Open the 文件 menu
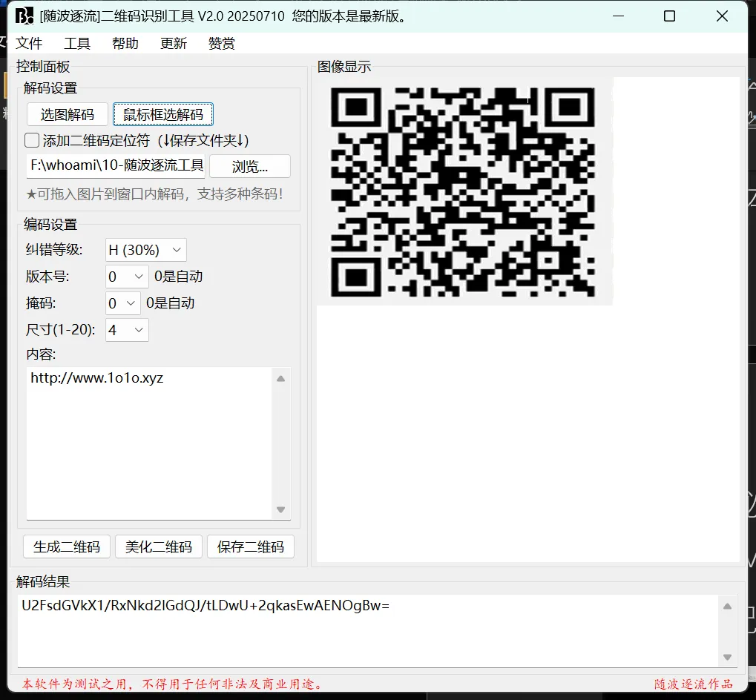This screenshot has height=700, width=756. (30, 43)
